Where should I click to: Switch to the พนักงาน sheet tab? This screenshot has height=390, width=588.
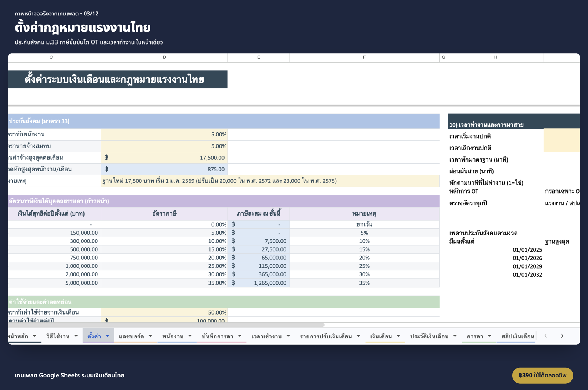tap(173, 336)
